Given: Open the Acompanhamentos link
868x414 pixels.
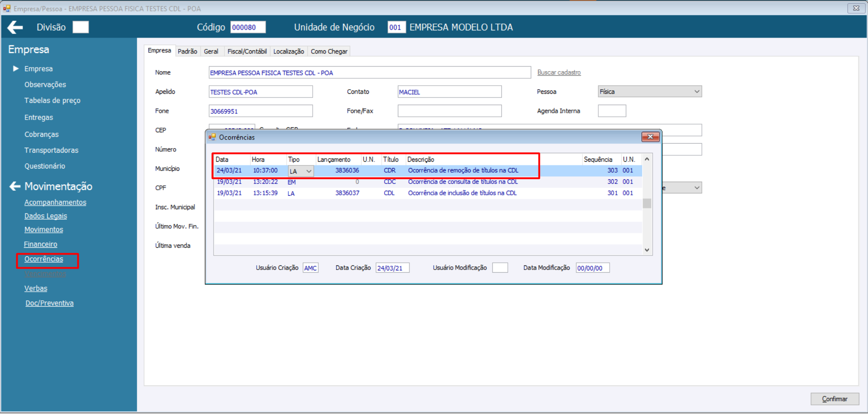Looking at the screenshot, I should coord(55,202).
